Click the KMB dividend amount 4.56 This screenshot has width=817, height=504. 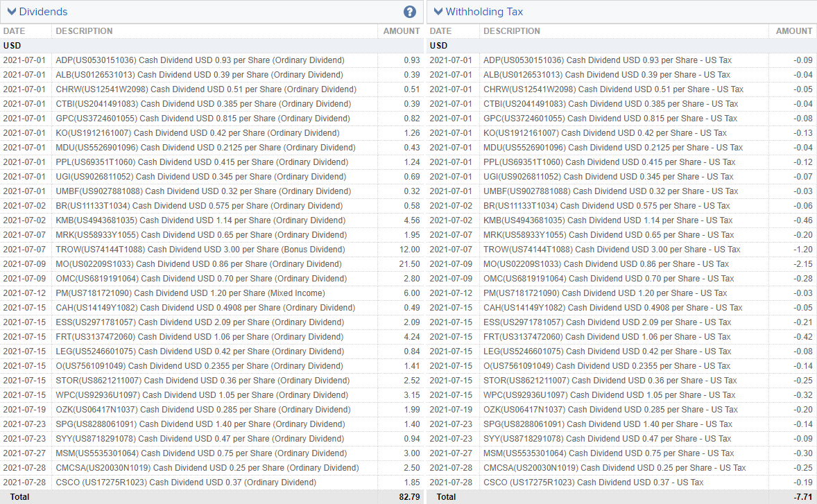pos(412,220)
